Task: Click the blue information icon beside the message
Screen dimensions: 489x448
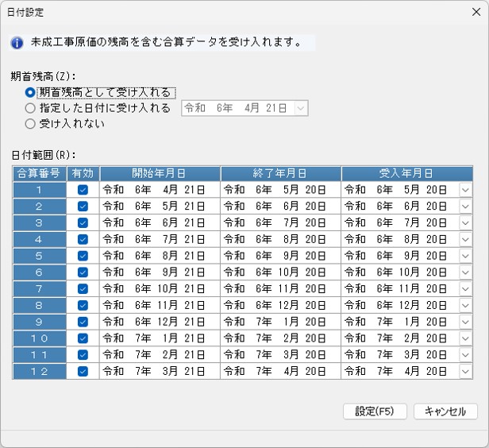Action: pyautogui.click(x=17, y=43)
